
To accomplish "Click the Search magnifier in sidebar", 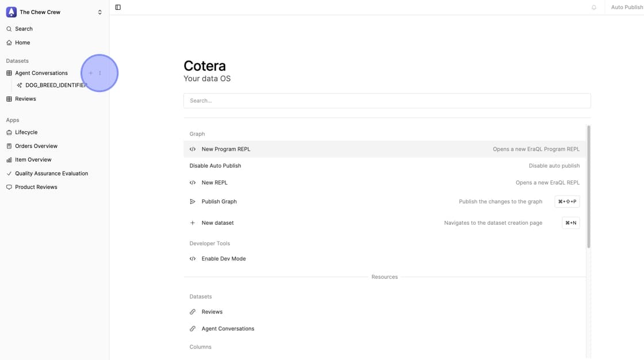I will 9,29.
